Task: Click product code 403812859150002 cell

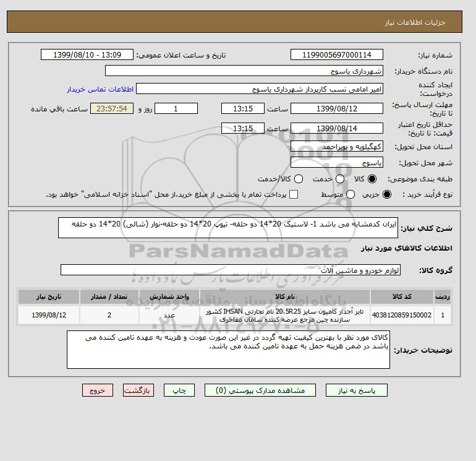Action: pos(402,315)
